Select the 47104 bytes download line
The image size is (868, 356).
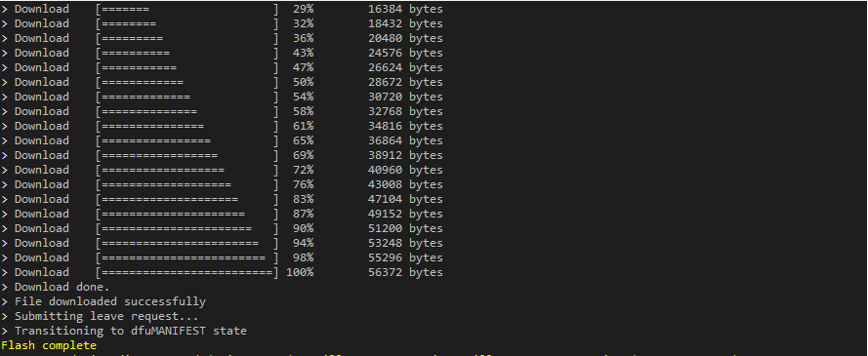(222, 200)
